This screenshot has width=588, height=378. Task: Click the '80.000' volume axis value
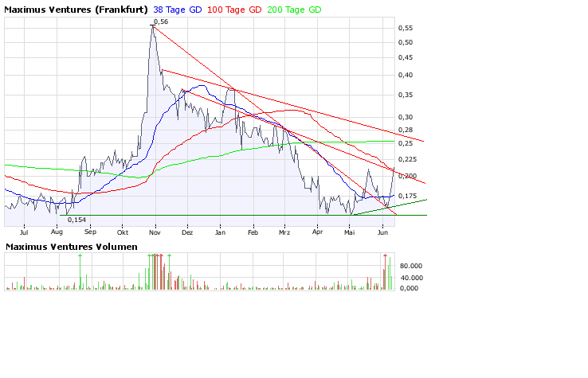411,266
